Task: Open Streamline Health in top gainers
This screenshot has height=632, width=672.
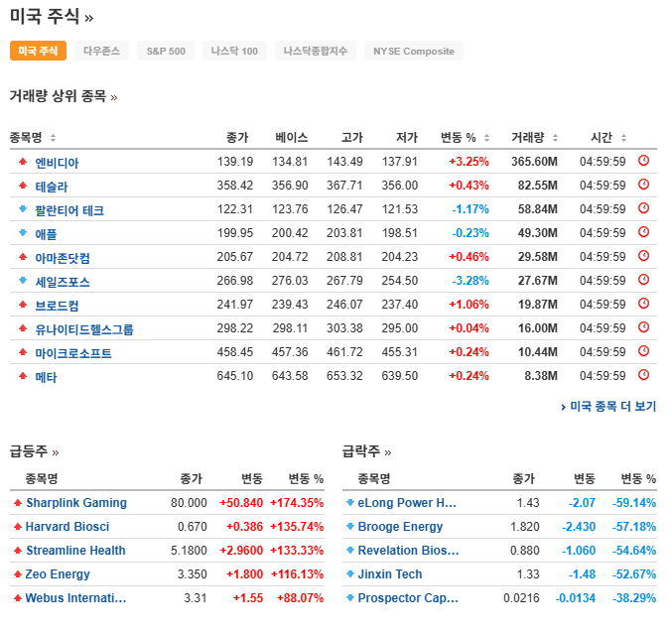Action: [x=75, y=551]
